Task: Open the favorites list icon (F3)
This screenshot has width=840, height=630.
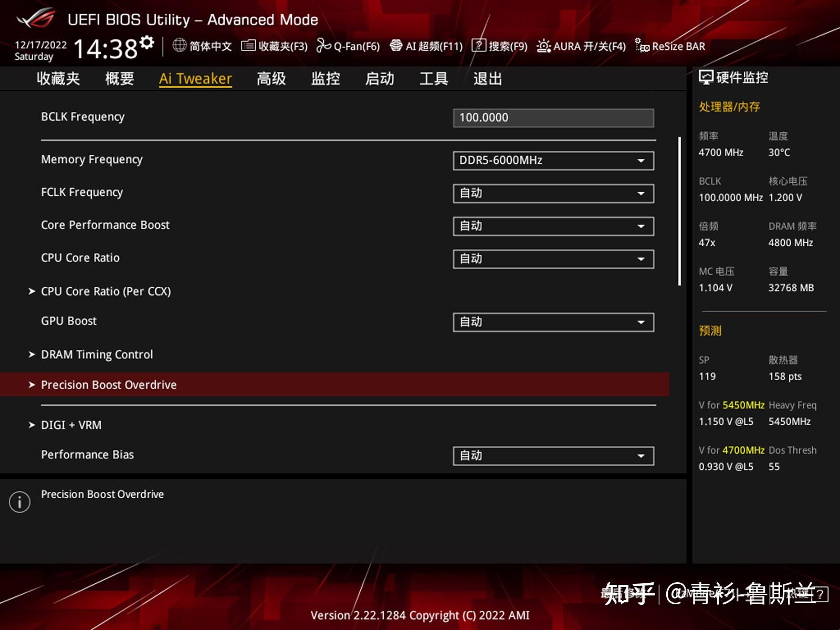Action: [248, 46]
